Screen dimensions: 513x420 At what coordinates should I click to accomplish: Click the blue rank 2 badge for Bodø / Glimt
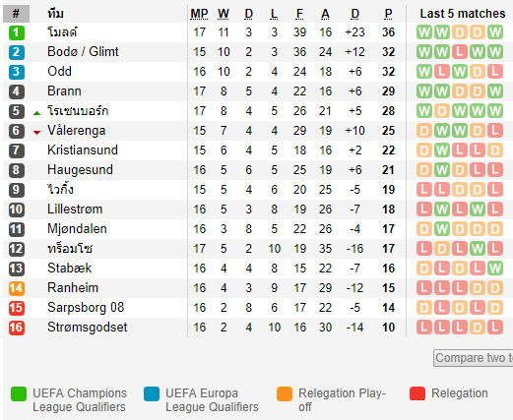click(x=17, y=52)
